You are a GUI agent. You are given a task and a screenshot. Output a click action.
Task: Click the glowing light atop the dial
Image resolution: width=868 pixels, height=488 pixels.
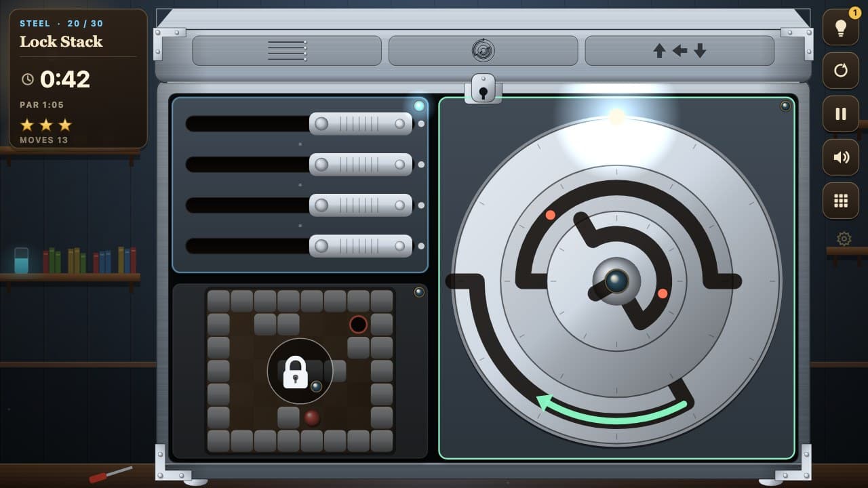coord(616,117)
